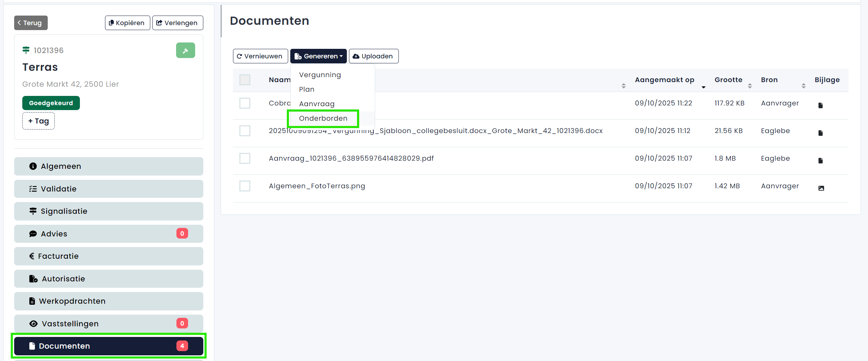868x361 pixels.
Task: Click the Goedgekeurd status badge
Action: point(51,103)
